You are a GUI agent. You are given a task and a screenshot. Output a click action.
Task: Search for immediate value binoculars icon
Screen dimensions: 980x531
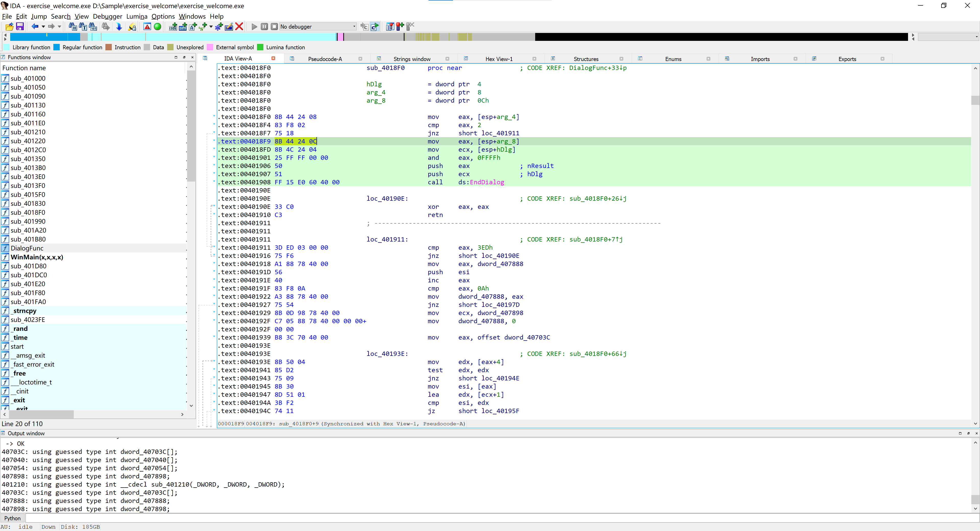point(73,27)
